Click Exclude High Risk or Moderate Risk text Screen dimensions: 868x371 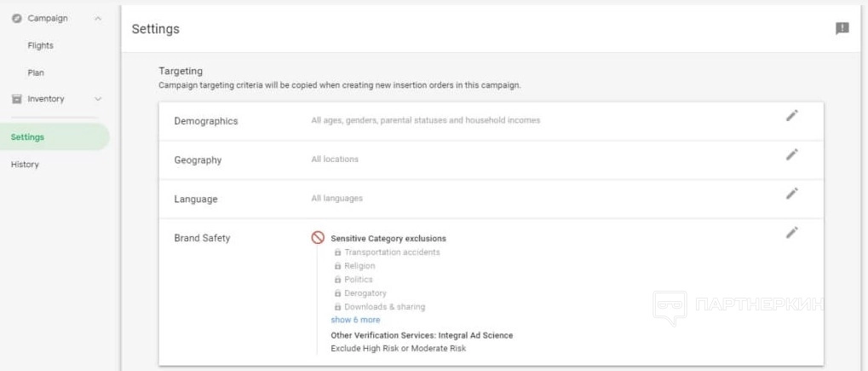pos(399,349)
